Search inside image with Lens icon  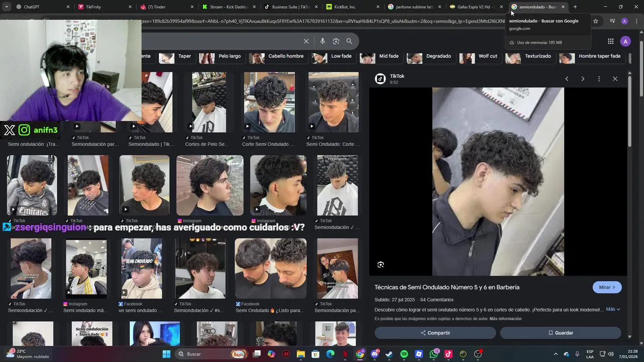[x=381, y=264]
